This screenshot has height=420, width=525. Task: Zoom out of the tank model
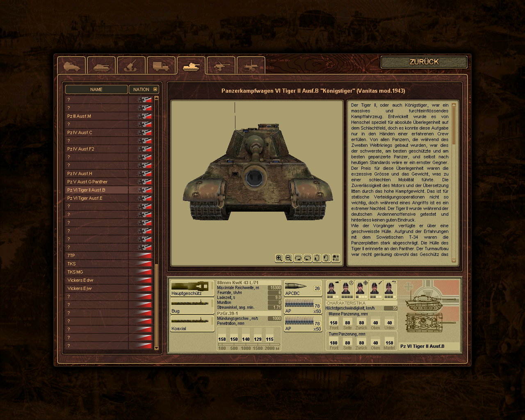(x=288, y=258)
